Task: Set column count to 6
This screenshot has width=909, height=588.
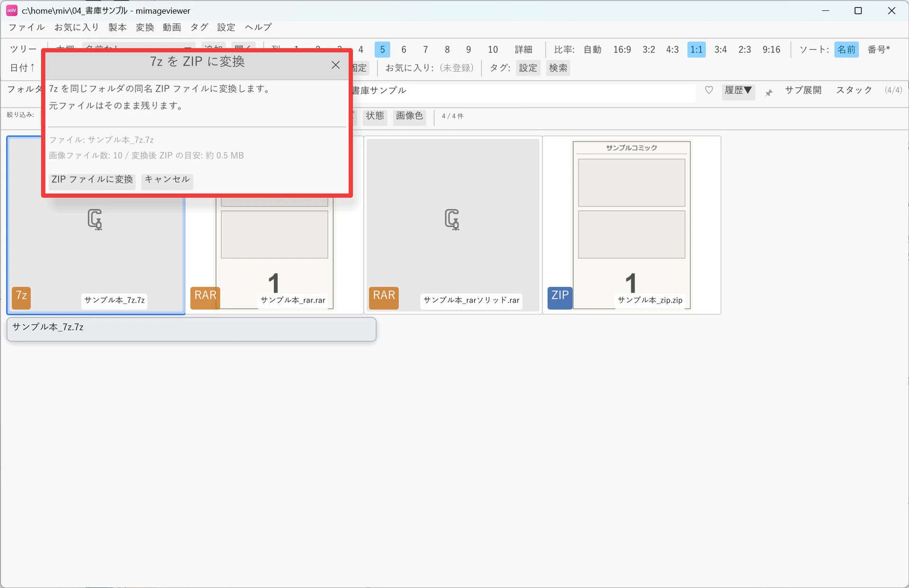Action: [404, 49]
